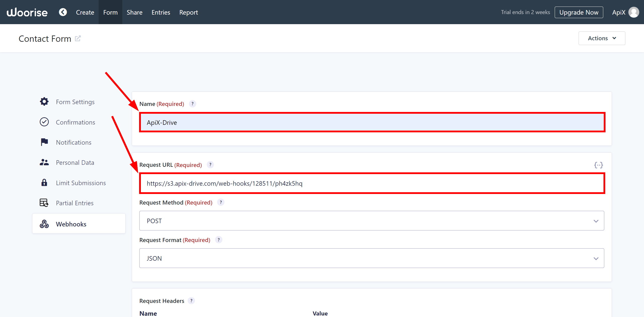Click help icon next to Request URL
Viewport: 644px width, 317px height.
pyautogui.click(x=210, y=165)
